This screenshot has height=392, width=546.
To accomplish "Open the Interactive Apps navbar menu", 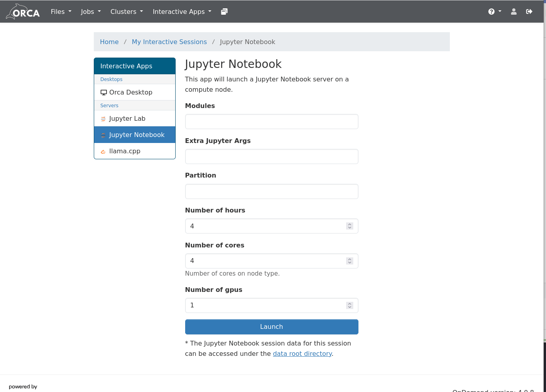I will pos(182,12).
